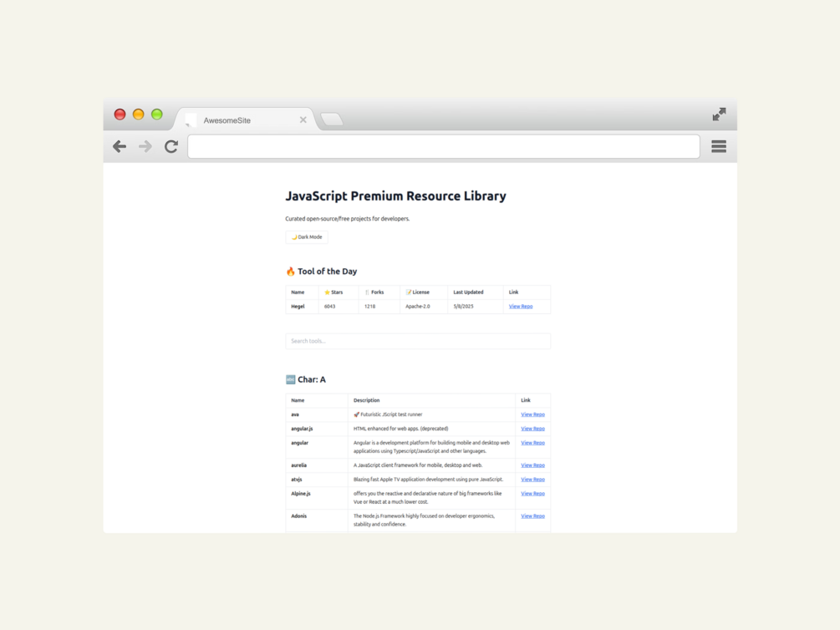Click the yellow minimize window button
The height and width of the screenshot is (630, 840).
click(x=138, y=114)
